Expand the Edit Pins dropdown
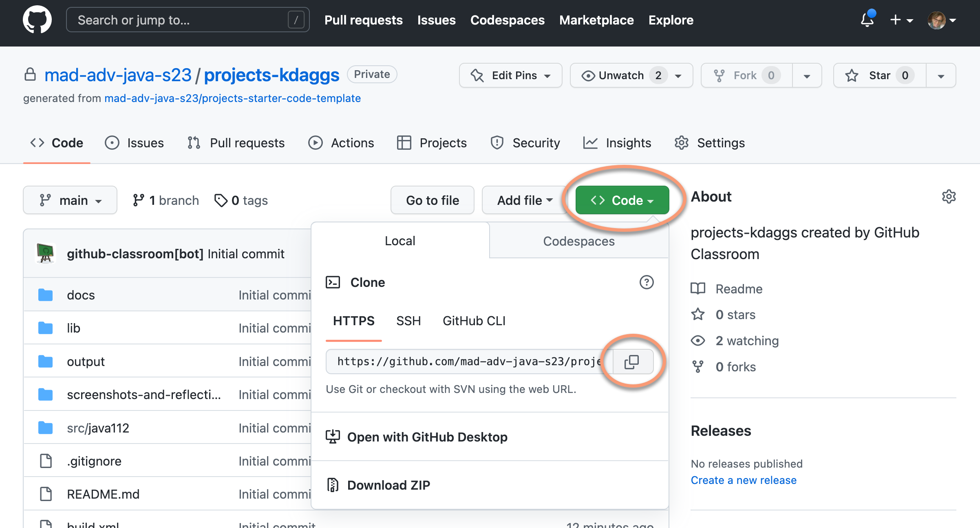Screen dimensions: 980x528 pyautogui.click(x=510, y=75)
